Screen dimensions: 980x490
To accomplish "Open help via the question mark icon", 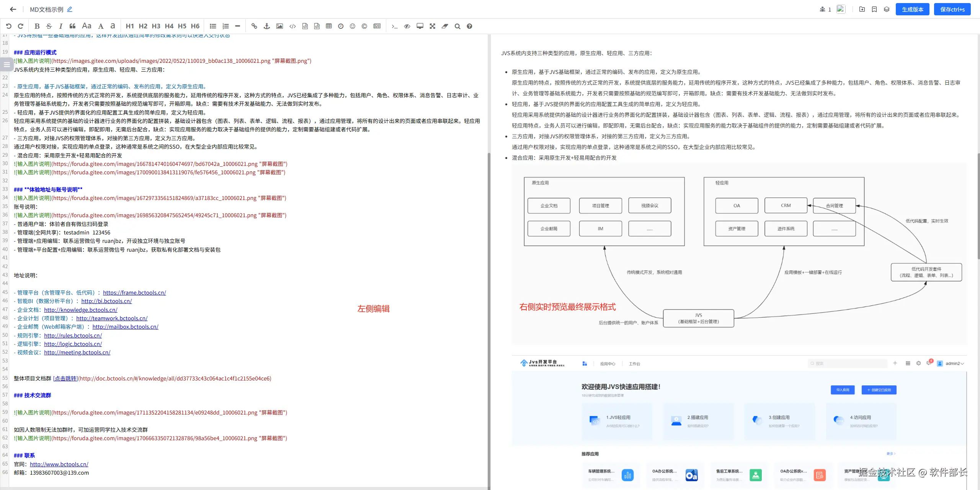I will tap(469, 26).
